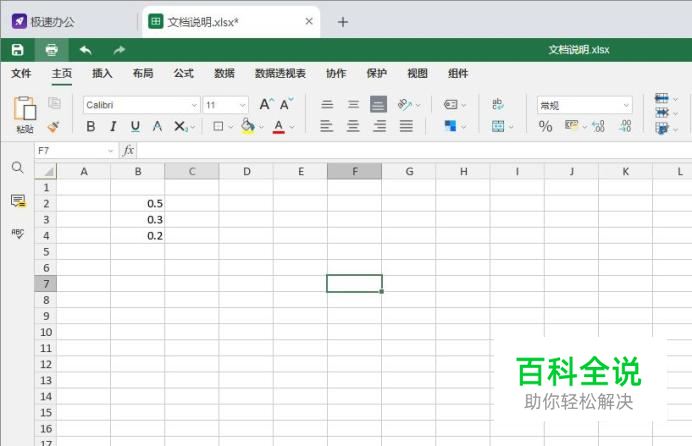
Task: Apply subscript/superscript formatting
Action: (181, 127)
